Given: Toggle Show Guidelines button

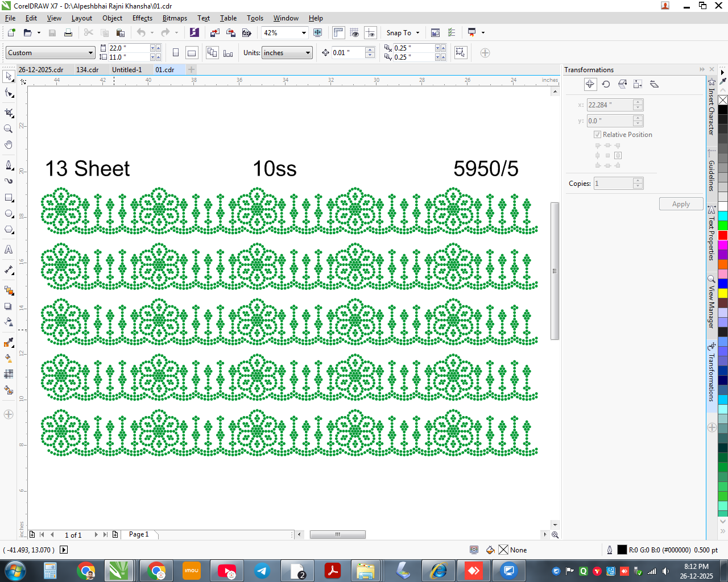Looking at the screenshot, I should pos(370,33).
